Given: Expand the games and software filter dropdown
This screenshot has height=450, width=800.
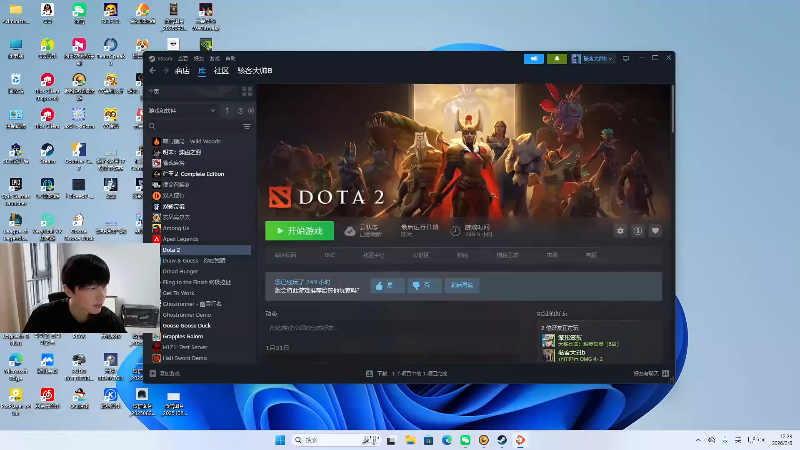Looking at the screenshot, I should point(182,110).
